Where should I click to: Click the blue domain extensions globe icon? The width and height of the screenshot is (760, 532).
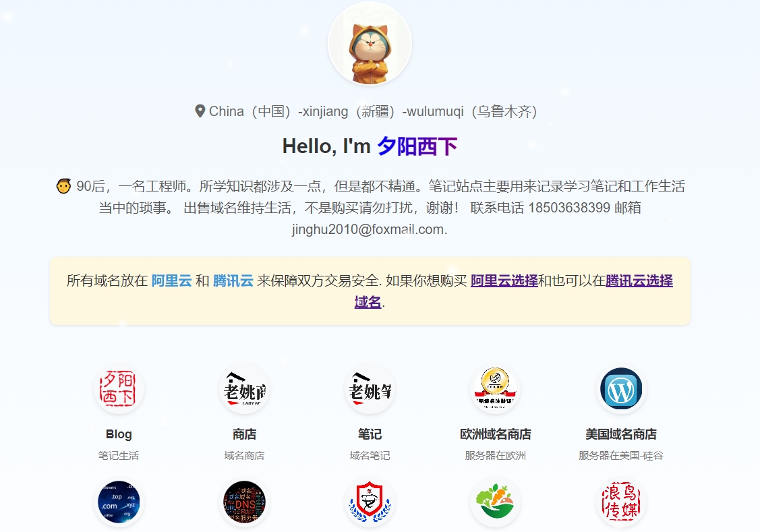coord(119,503)
